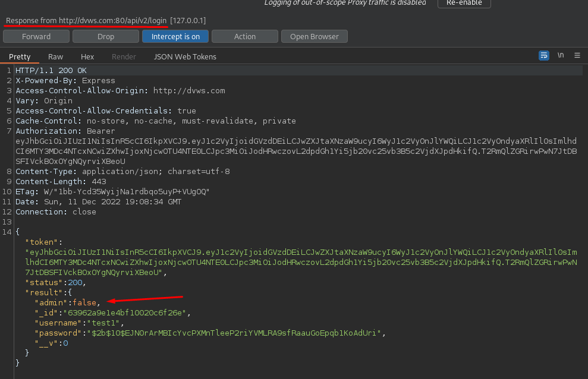Switch to the Render tab
Screen dimensions: 588x379
124,56
